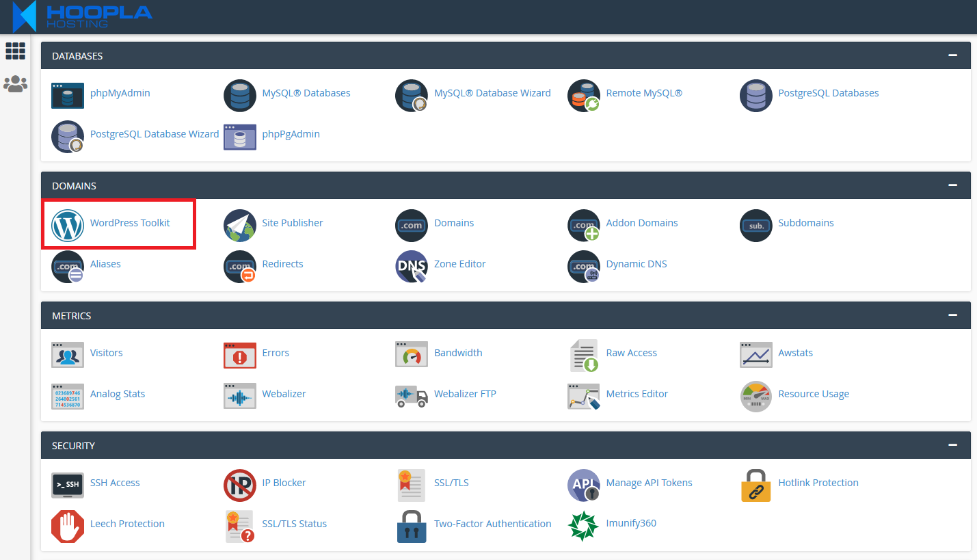Open the SSH Access terminal icon
The image size is (977, 560).
[68, 485]
